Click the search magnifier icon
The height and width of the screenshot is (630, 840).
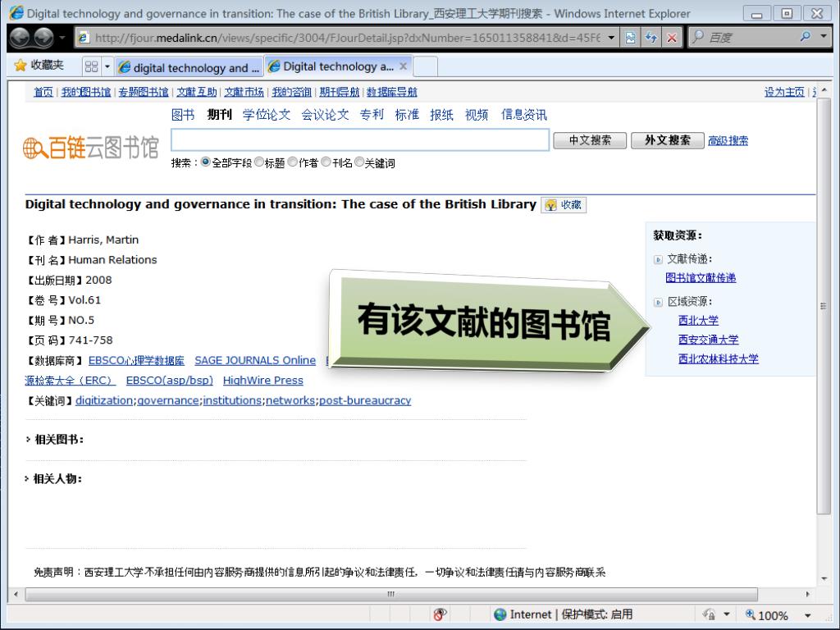(806, 37)
